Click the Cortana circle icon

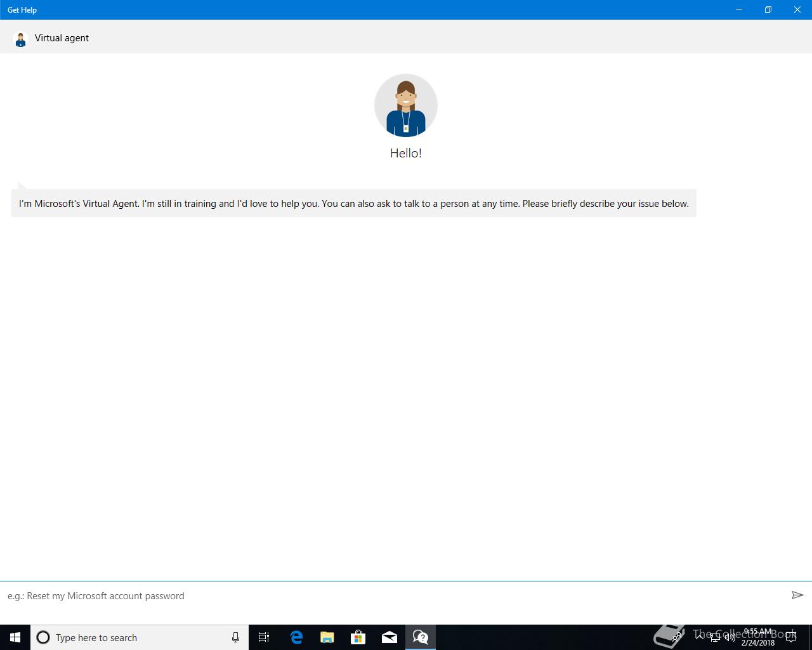pos(43,637)
